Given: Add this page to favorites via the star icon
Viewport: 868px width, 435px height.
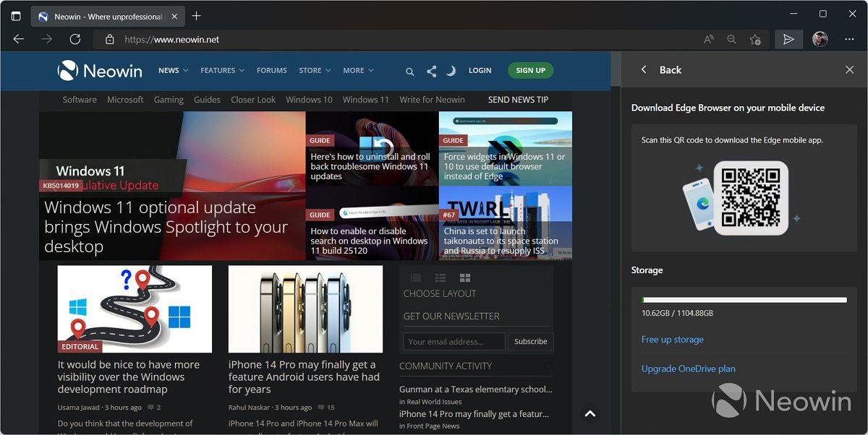Looking at the screenshot, I should [754, 40].
